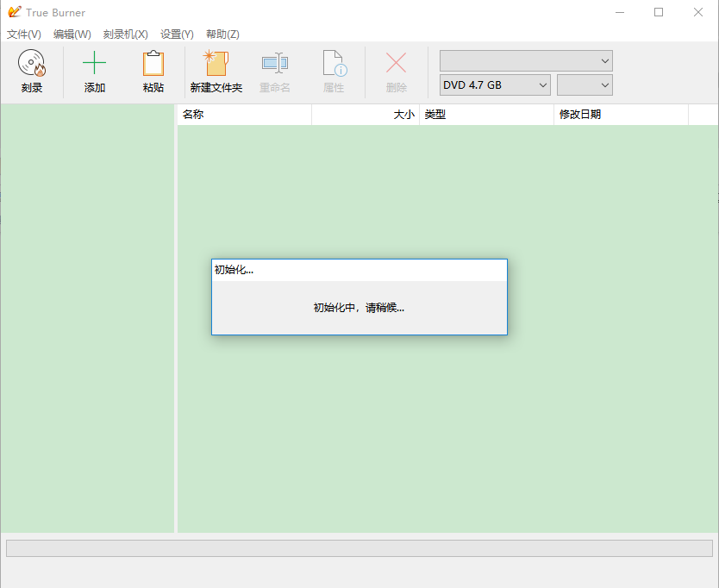Open the DVD 4.7 GB capacity dropdown
Viewport: 719px width, 588px height.
[x=494, y=85]
